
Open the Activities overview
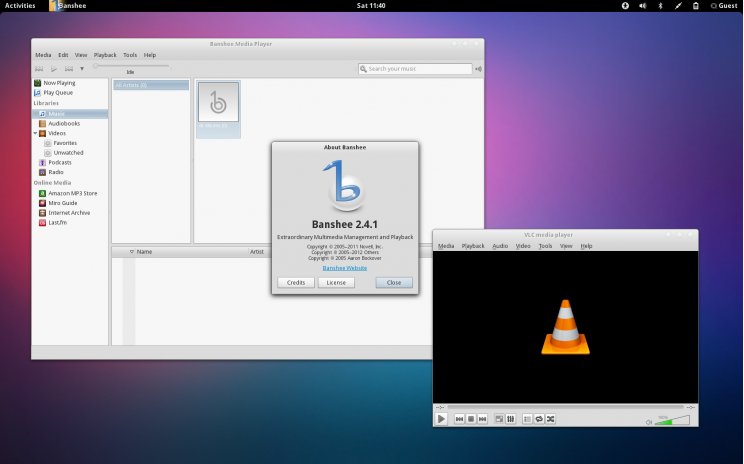click(x=20, y=6)
